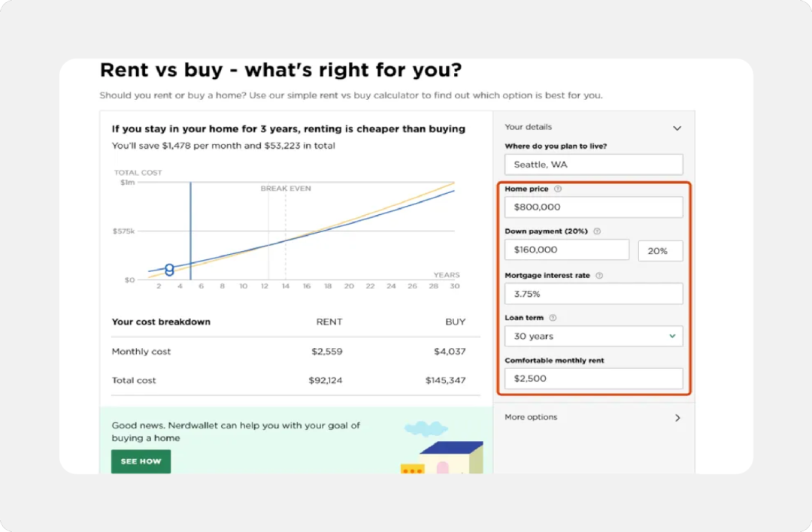Click the blue year slider handle on the chart

pyautogui.click(x=169, y=269)
